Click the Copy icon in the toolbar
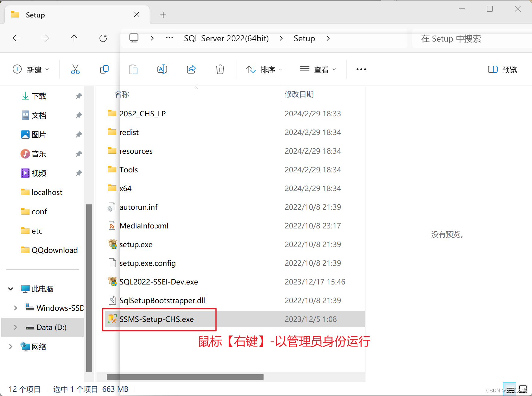 [x=104, y=69]
